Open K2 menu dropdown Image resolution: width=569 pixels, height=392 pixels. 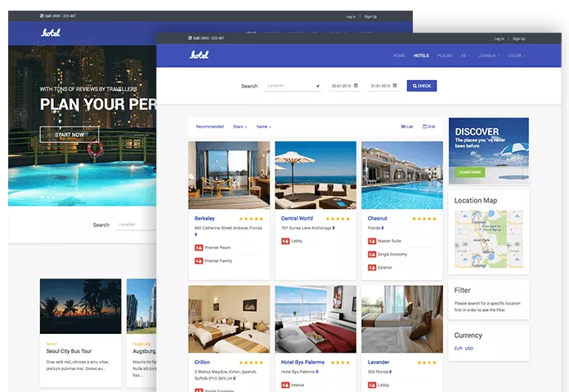(x=465, y=56)
